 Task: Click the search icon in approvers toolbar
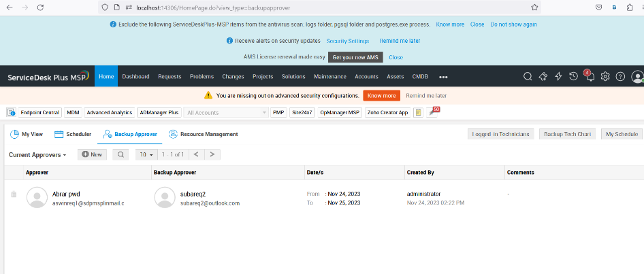pyautogui.click(x=120, y=154)
